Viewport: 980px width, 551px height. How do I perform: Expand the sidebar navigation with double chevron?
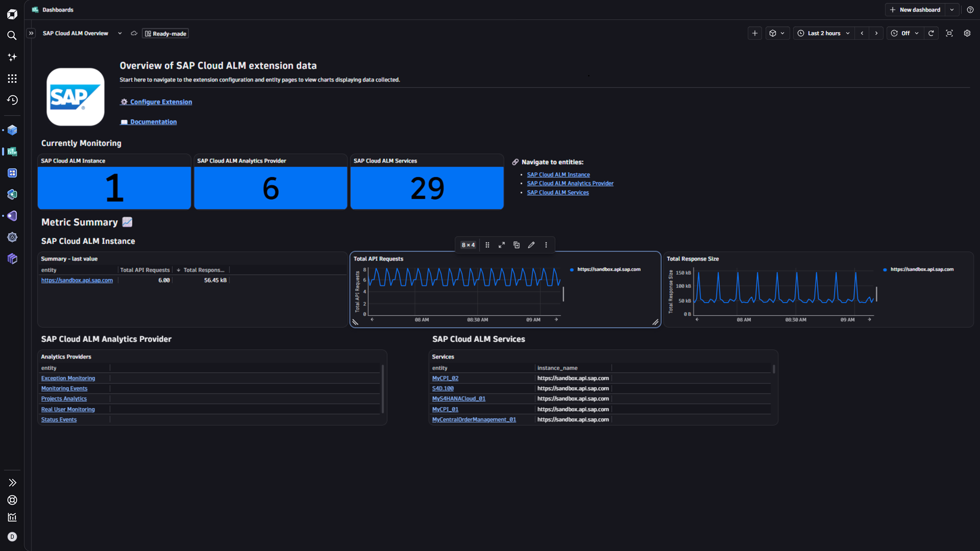point(12,483)
